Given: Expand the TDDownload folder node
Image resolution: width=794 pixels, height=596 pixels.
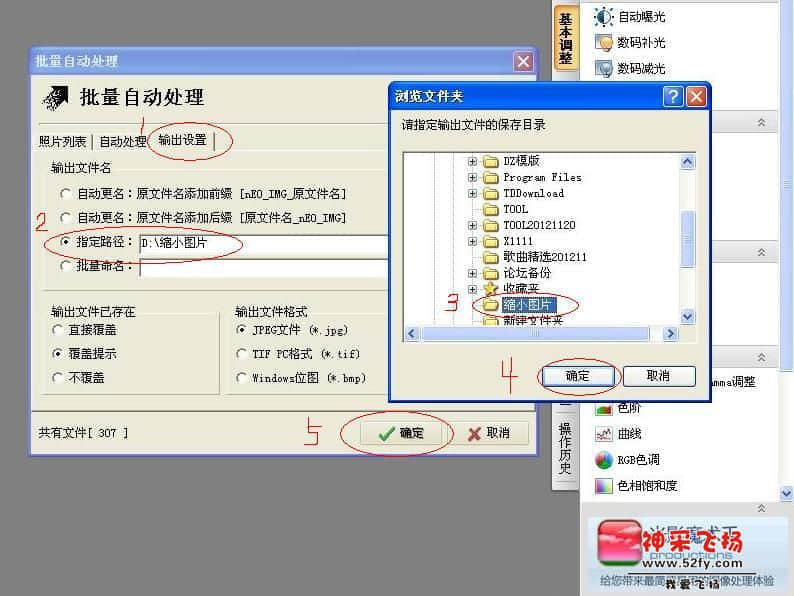Looking at the screenshot, I should (x=472, y=193).
